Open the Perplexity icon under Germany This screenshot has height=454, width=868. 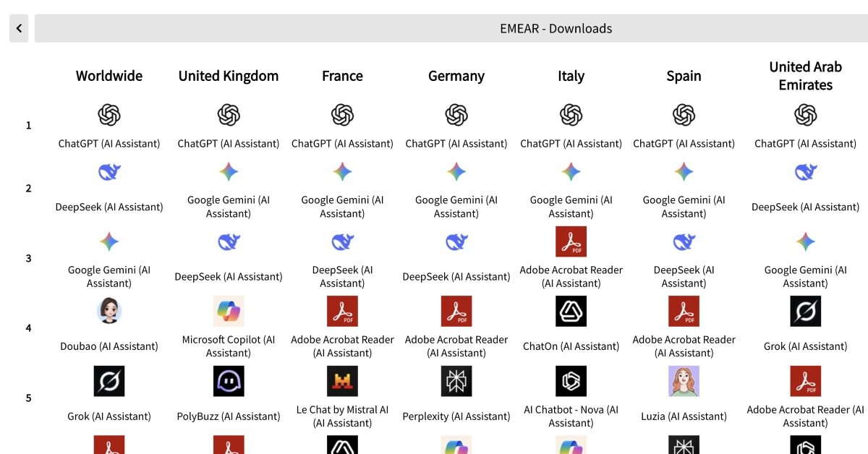(456, 381)
